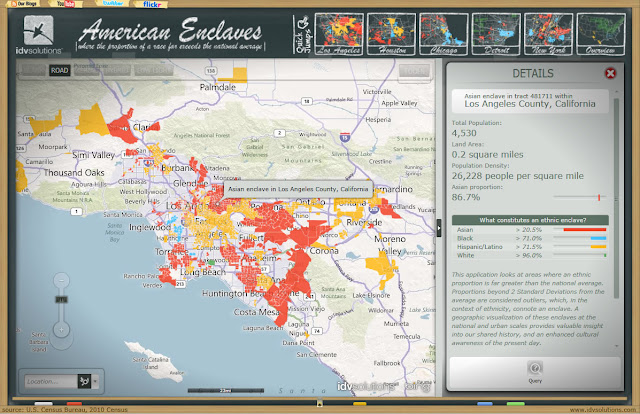Open the Our Blogs link
This screenshot has height=414, width=640.
pos(24,4)
